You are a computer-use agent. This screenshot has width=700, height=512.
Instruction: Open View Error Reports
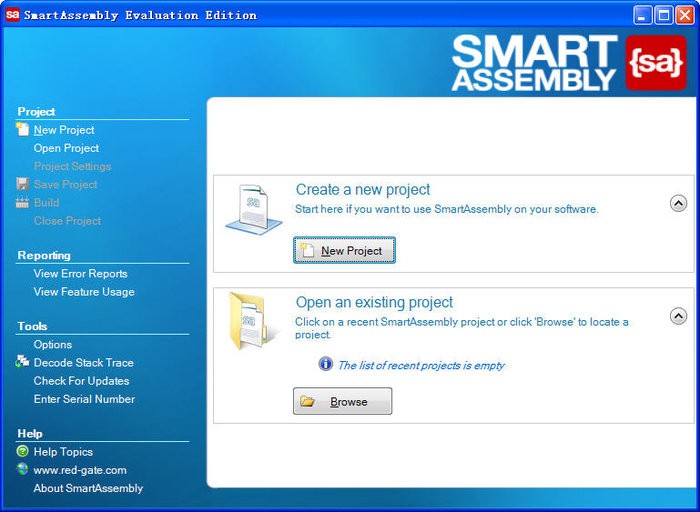[80, 274]
